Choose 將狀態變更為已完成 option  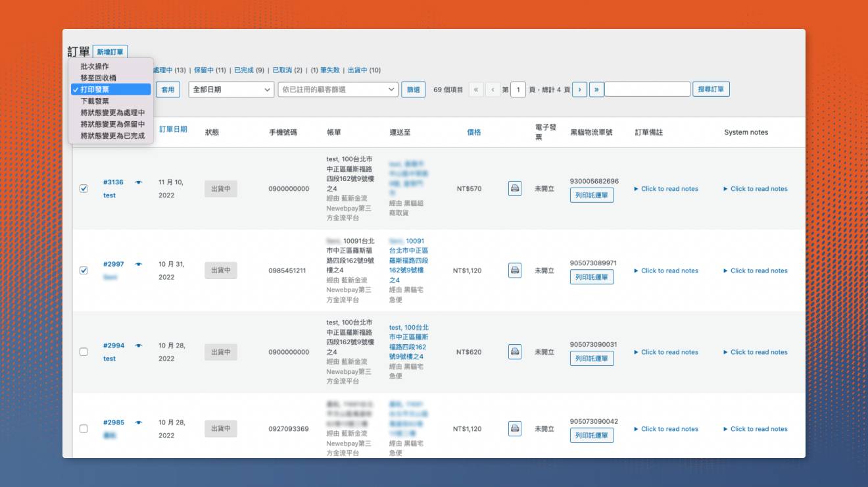(111, 136)
